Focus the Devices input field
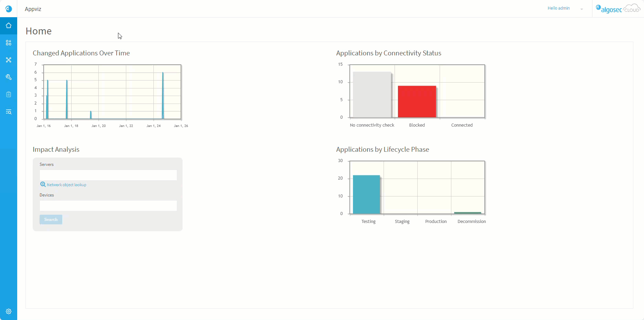 (x=108, y=206)
